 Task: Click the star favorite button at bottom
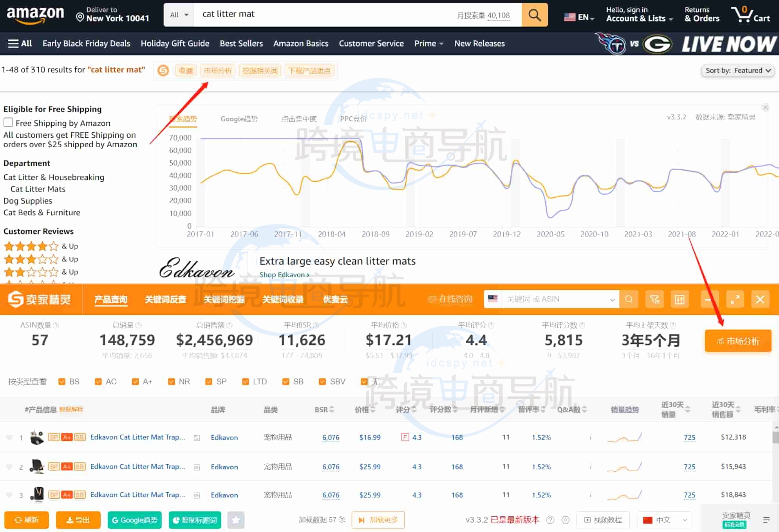point(236,520)
